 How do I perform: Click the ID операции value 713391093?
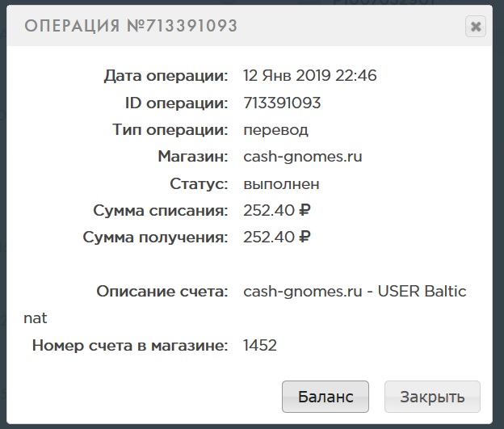click(x=282, y=103)
